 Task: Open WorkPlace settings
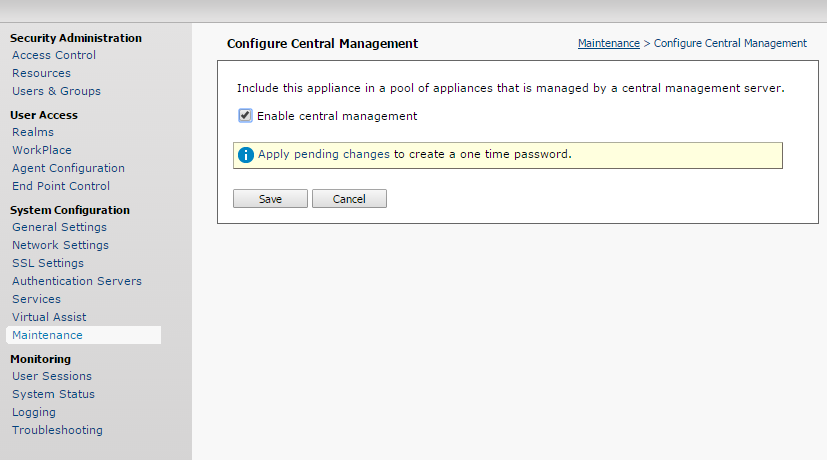point(42,150)
